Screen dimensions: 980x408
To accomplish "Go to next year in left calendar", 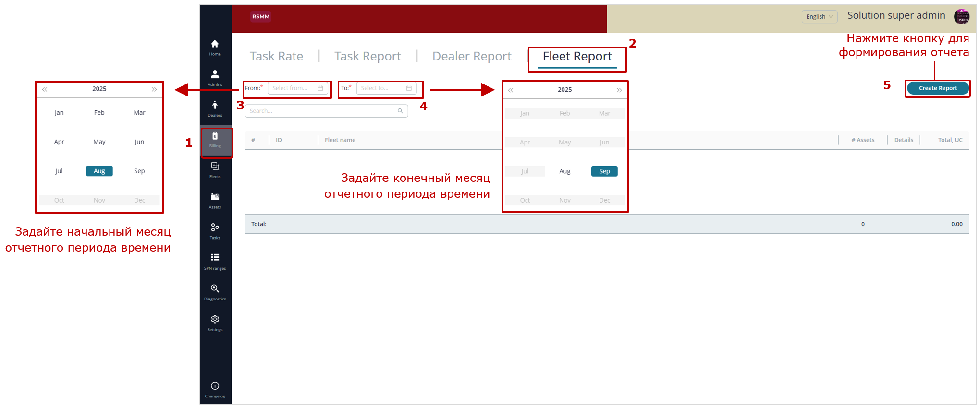I will [154, 89].
